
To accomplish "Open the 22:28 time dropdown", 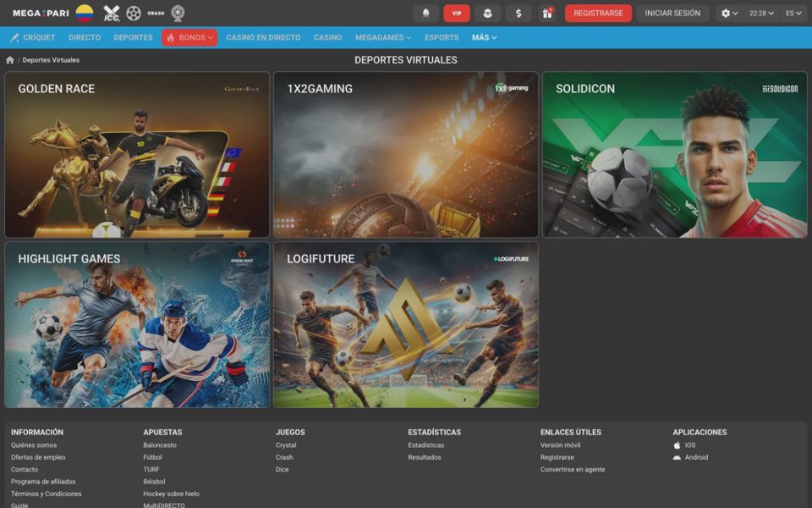I will click(761, 13).
